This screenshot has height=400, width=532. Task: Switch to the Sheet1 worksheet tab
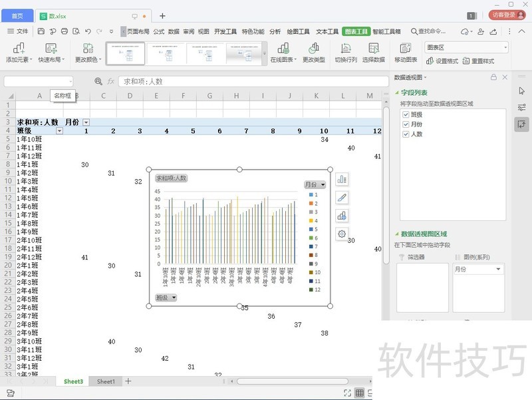tap(105, 381)
